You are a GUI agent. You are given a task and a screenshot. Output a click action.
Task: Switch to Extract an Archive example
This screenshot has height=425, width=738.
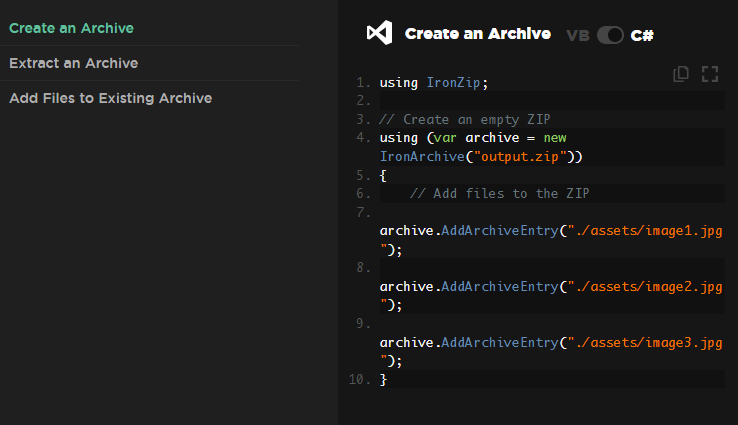click(x=73, y=63)
